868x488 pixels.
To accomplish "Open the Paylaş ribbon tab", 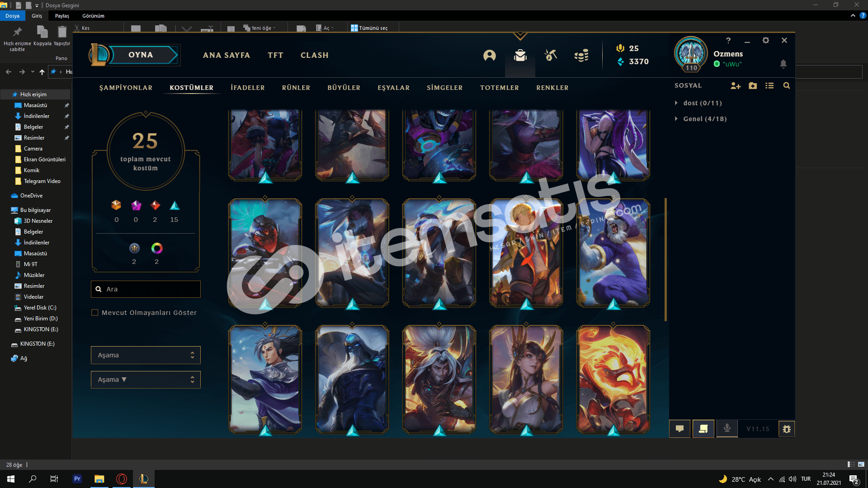I will pyautogui.click(x=62, y=16).
